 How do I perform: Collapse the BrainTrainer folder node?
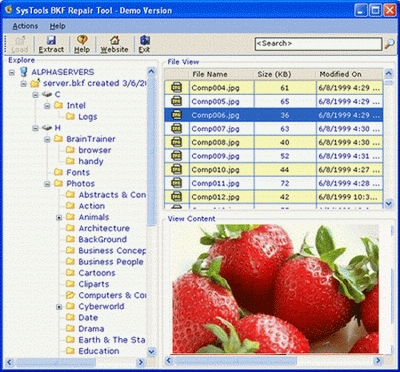coord(47,139)
